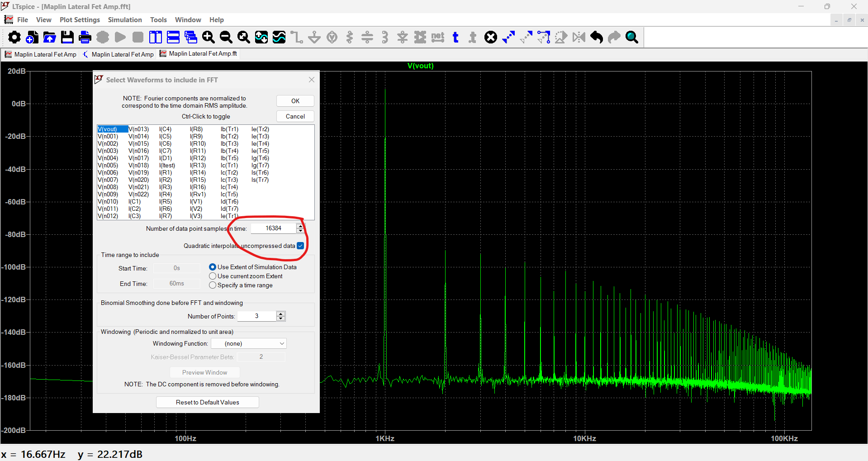Click the data point samples value 16384
The image size is (868, 461).
pyautogui.click(x=274, y=228)
